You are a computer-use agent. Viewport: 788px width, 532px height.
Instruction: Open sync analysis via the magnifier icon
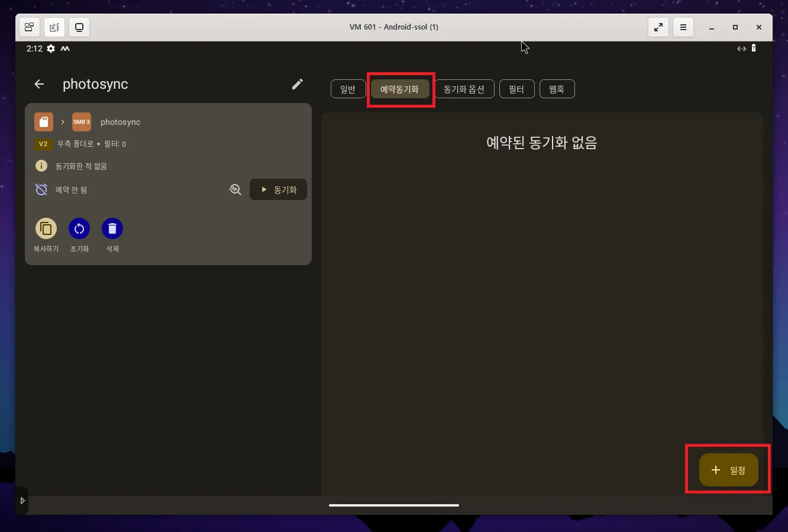(x=235, y=189)
